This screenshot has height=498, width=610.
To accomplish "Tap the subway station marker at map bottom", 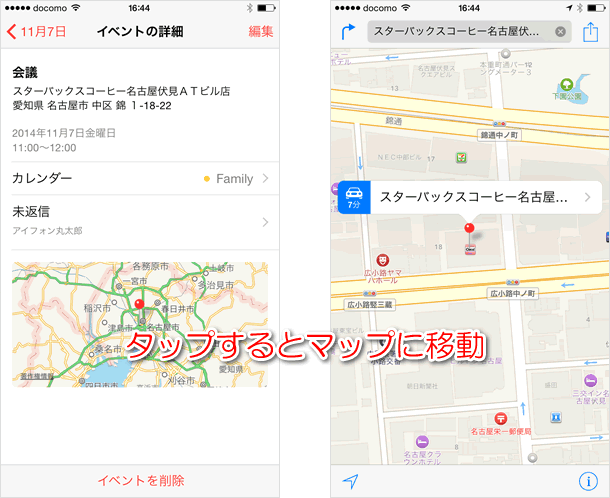I will (533, 458).
